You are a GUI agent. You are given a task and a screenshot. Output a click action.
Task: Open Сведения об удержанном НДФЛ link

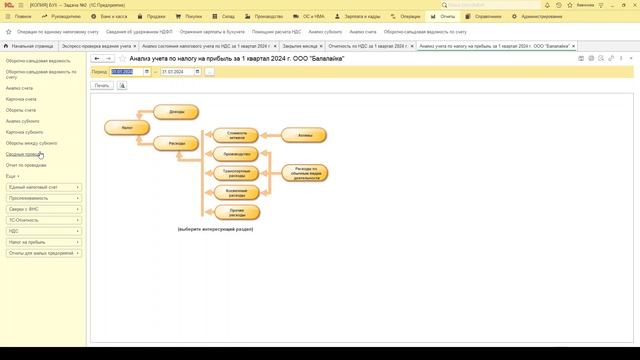139,32
